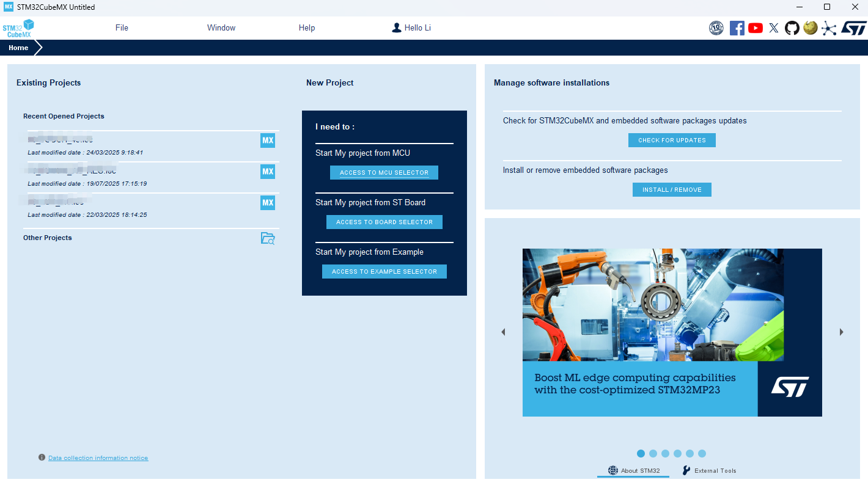The width and height of the screenshot is (868, 485).
Task: Show next banner with right arrow
Action: pos(842,332)
